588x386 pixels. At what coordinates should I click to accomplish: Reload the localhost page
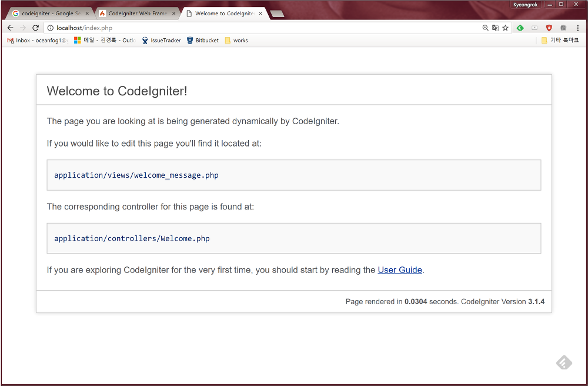point(36,28)
